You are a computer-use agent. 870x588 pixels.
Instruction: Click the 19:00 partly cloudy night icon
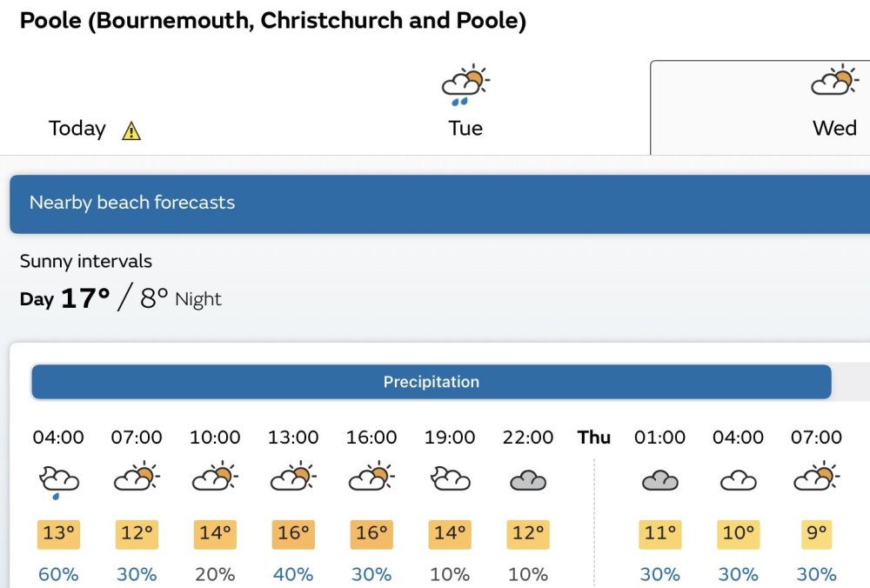click(450, 478)
